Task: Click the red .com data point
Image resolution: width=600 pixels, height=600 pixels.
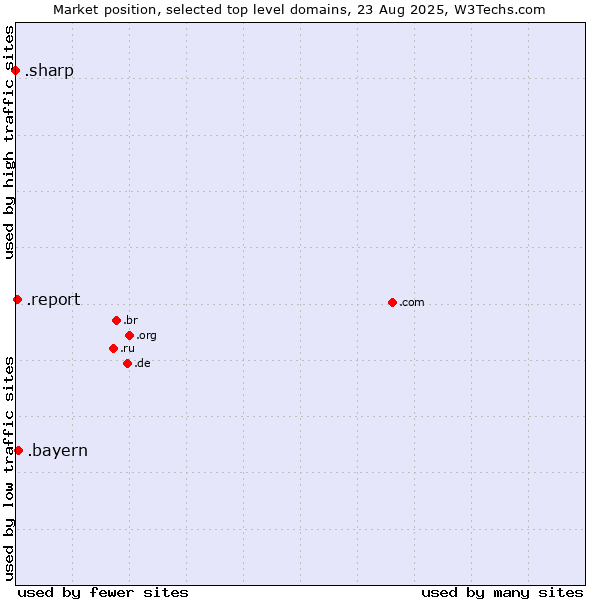Action: click(392, 303)
